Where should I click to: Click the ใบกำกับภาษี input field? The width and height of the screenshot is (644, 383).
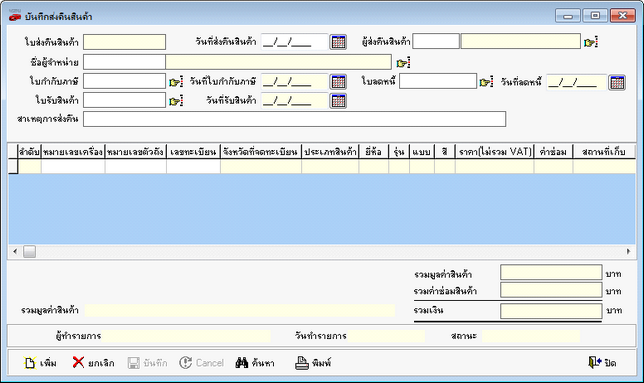coord(124,81)
